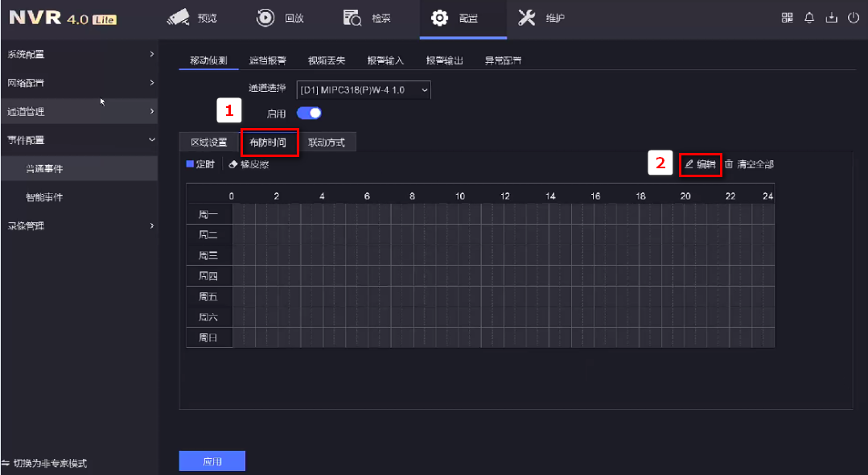This screenshot has height=475, width=868.
Task: Expand 录像管理 in the sidebar
Action: coord(79,226)
